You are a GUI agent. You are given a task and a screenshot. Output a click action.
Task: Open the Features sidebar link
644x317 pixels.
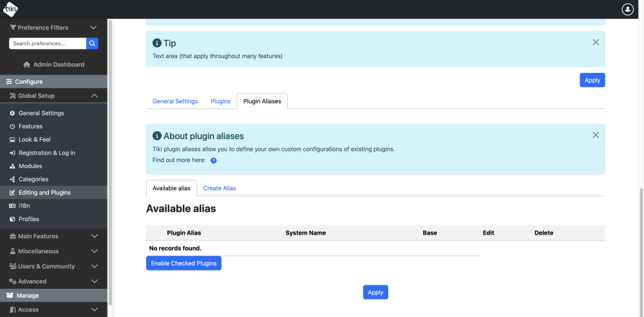coord(31,126)
